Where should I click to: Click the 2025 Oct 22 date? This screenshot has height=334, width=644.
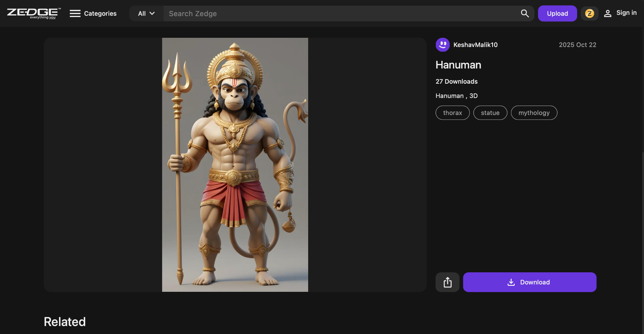pyautogui.click(x=578, y=45)
